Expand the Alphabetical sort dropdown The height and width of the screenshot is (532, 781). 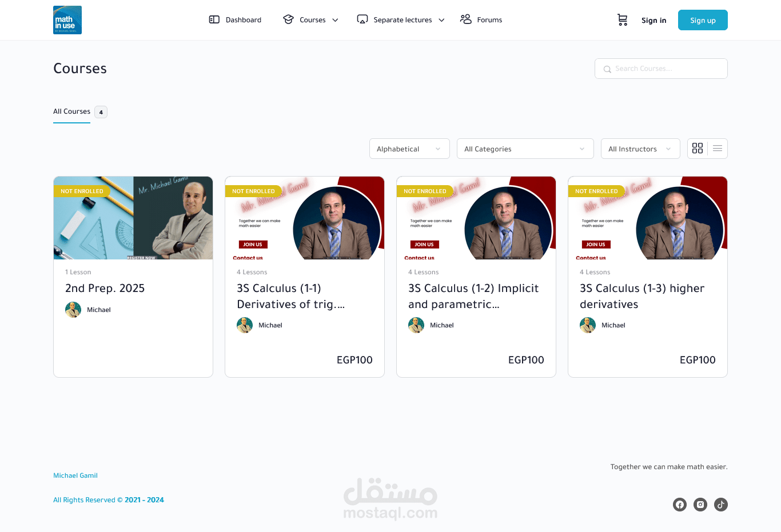point(409,149)
